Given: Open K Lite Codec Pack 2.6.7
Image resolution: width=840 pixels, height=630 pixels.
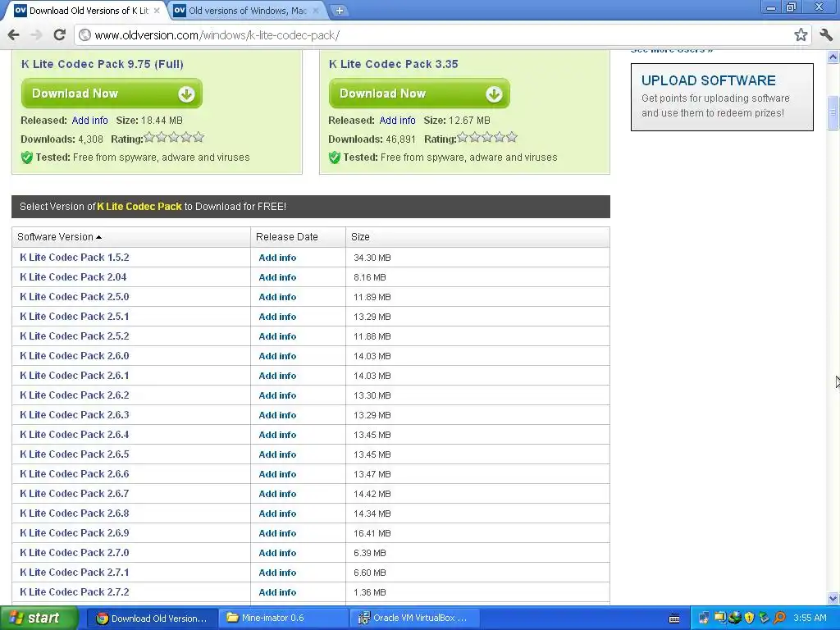Looking at the screenshot, I should coord(75,493).
